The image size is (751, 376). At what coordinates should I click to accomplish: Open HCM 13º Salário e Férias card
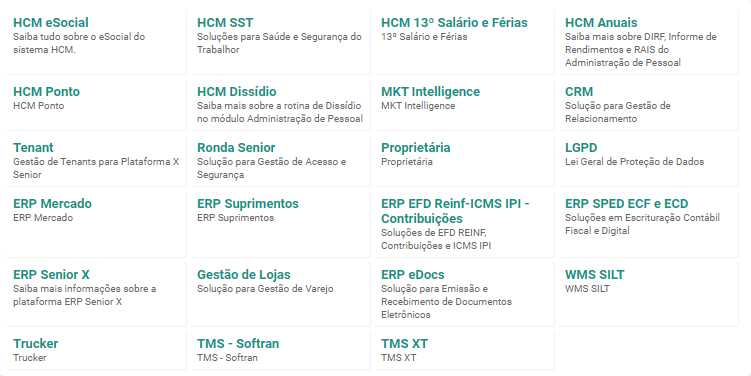coord(464,42)
